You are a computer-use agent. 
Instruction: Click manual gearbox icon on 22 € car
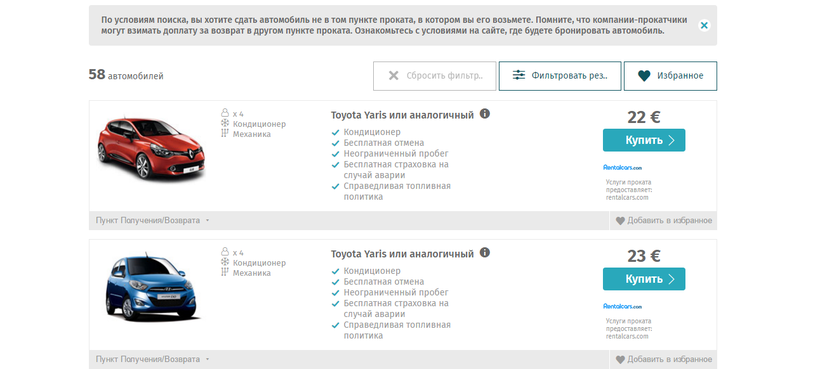pyautogui.click(x=225, y=133)
